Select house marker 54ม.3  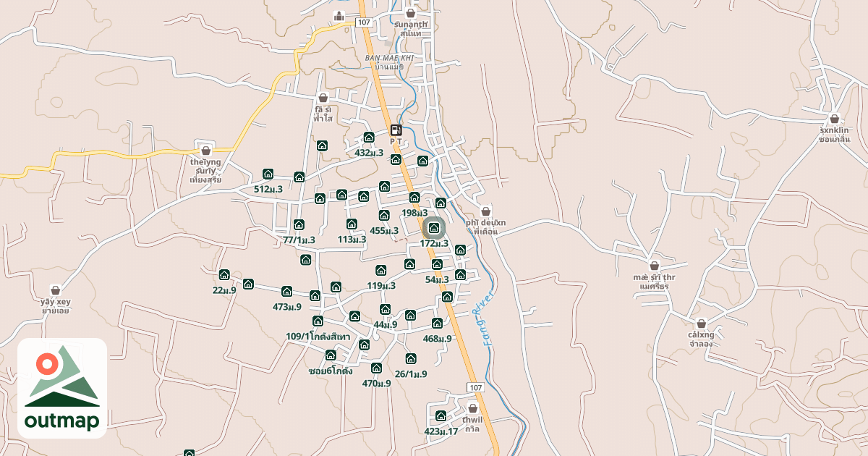pos(437,264)
